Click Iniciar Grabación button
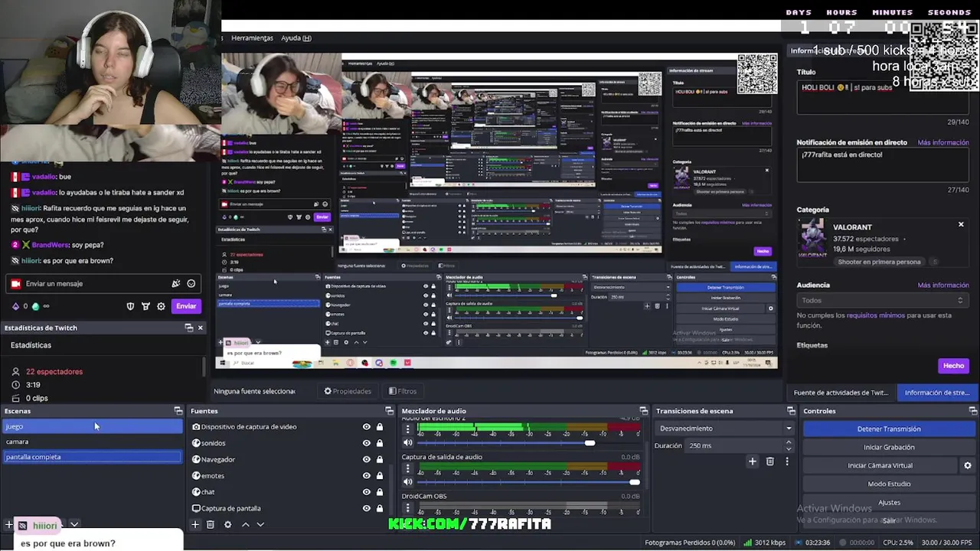980x551 pixels. 889,447
